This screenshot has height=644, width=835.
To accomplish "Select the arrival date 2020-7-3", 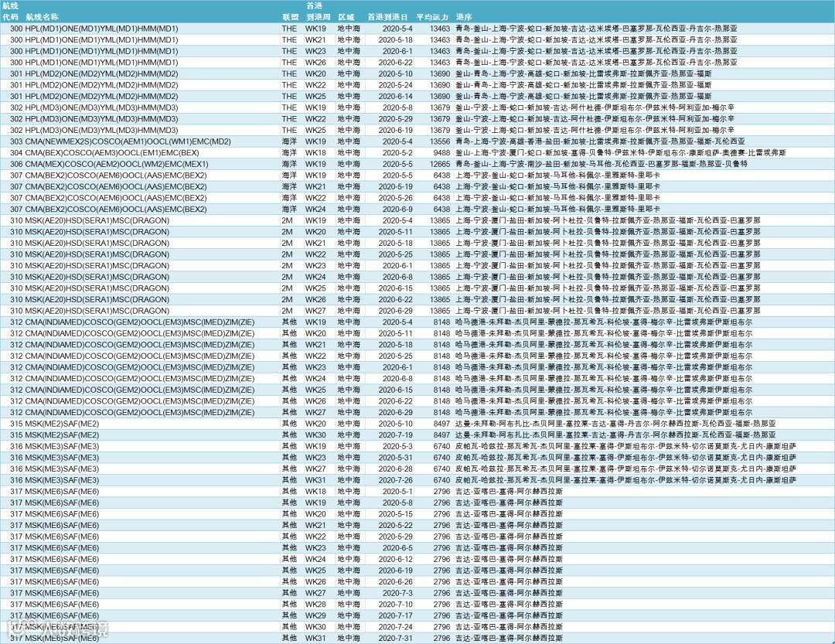I will click(397, 593).
